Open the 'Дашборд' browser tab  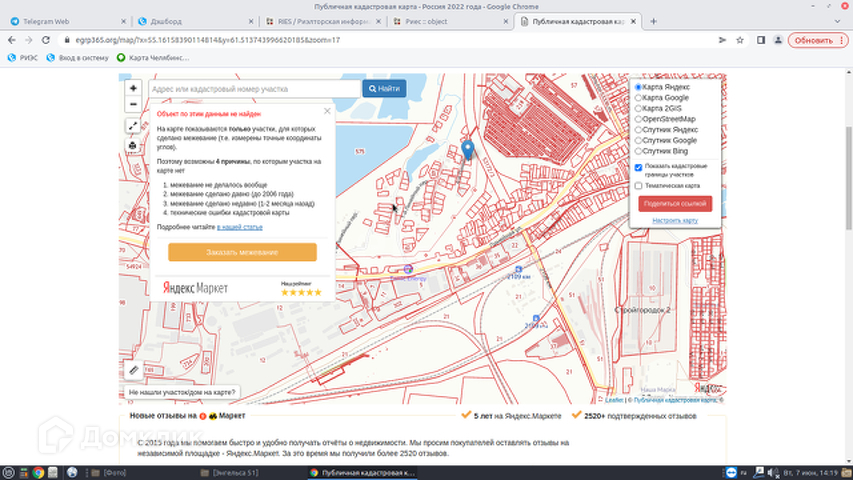pyautogui.click(x=189, y=20)
